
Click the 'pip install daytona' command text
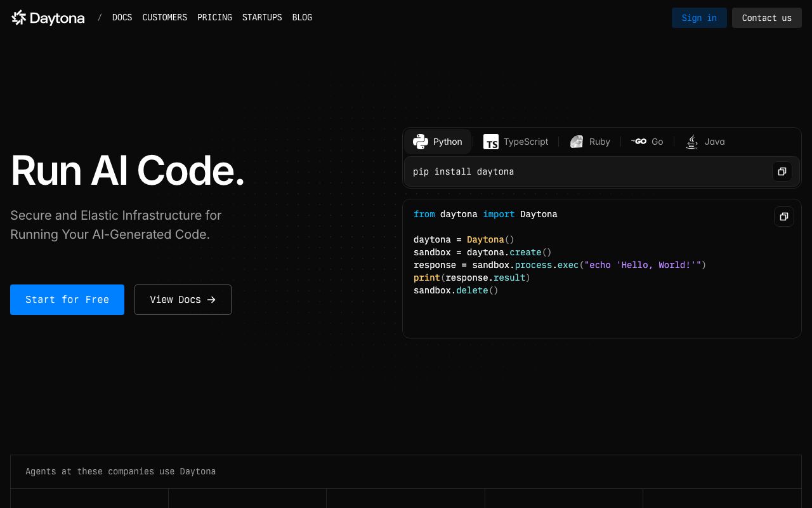point(463,171)
